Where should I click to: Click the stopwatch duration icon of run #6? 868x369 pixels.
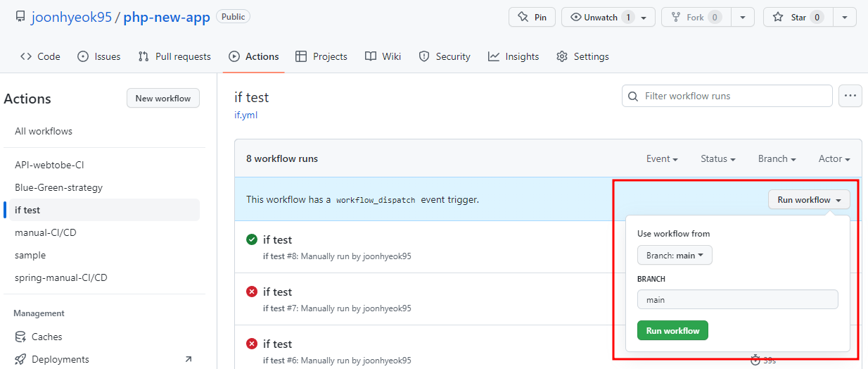click(755, 360)
